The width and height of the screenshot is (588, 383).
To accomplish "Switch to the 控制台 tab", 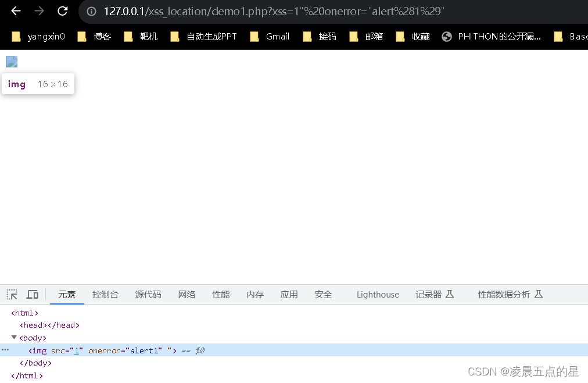I will [x=105, y=294].
